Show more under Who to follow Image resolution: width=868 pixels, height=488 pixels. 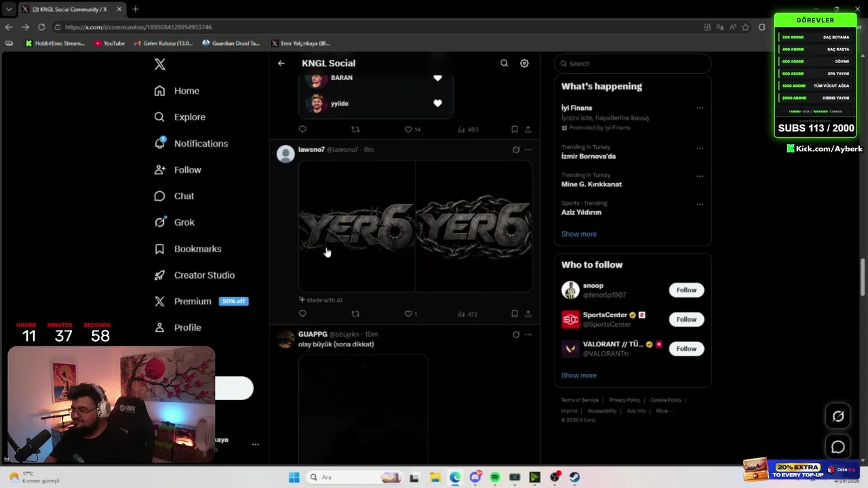tap(578, 375)
